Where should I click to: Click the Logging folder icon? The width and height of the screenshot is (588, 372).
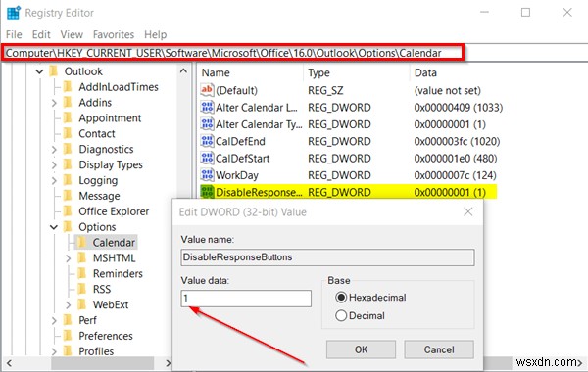tap(68, 180)
